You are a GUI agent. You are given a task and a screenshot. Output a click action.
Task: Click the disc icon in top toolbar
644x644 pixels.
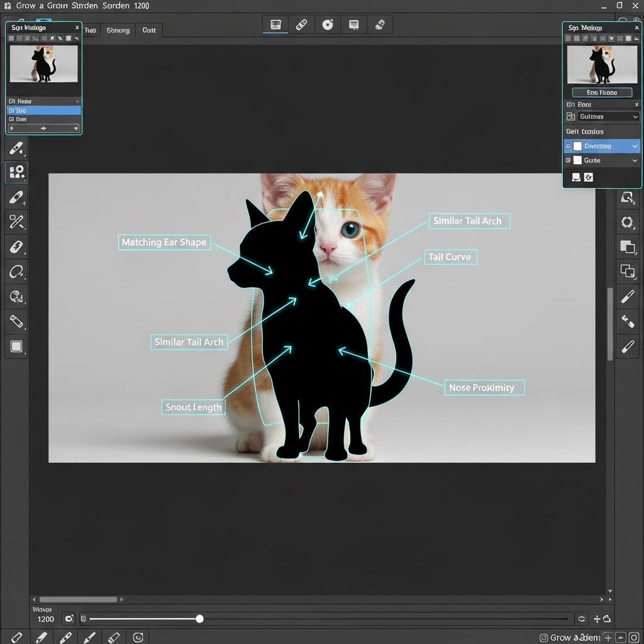(327, 25)
